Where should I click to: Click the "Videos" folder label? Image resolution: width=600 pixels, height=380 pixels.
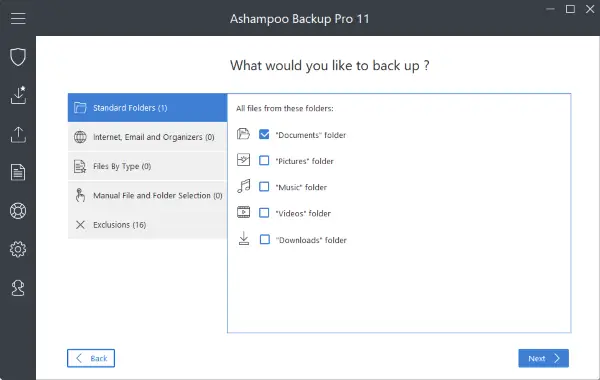pyautogui.click(x=303, y=214)
